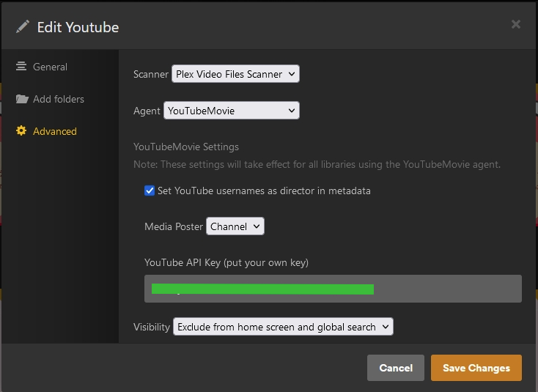538x392 pixels.
Task: Click the Edit Youtube title text
Action: tap(78, 28)
